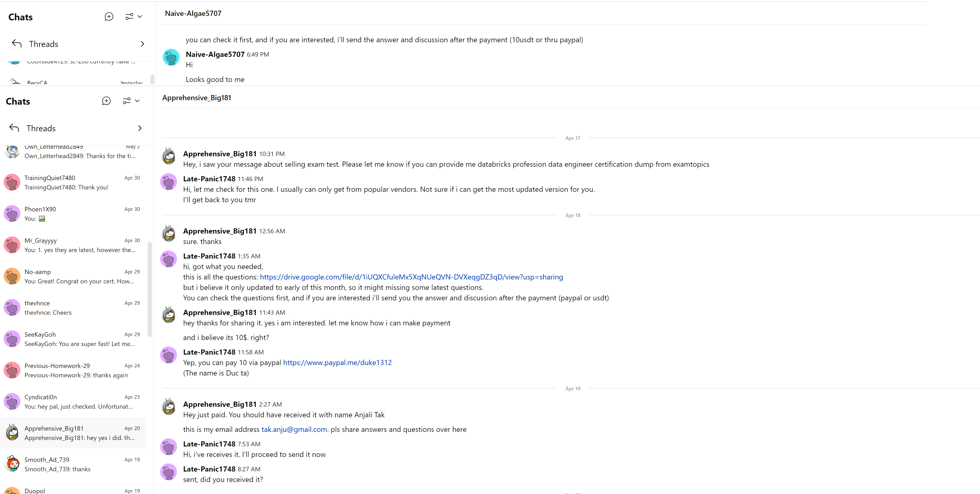Click Naive-Algae5707 teal avatar in message
Viewport: 980px width, 494px height.
pos(171,57)
